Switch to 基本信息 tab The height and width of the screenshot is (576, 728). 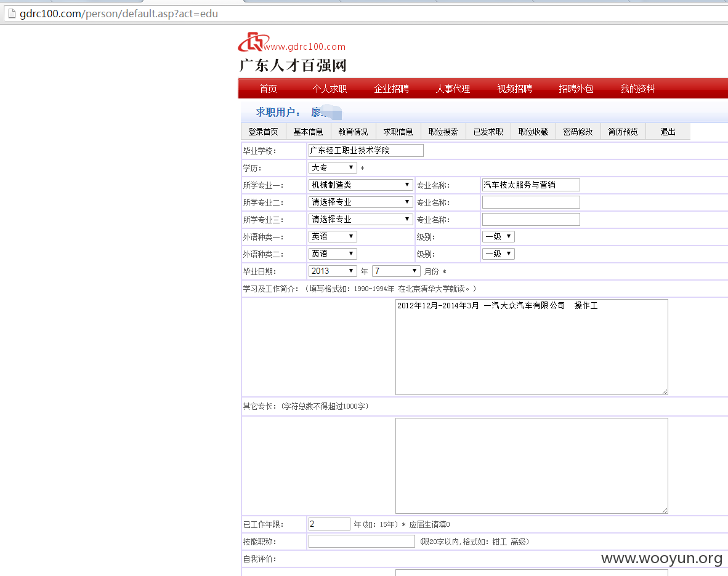click(x=309, y=132)
